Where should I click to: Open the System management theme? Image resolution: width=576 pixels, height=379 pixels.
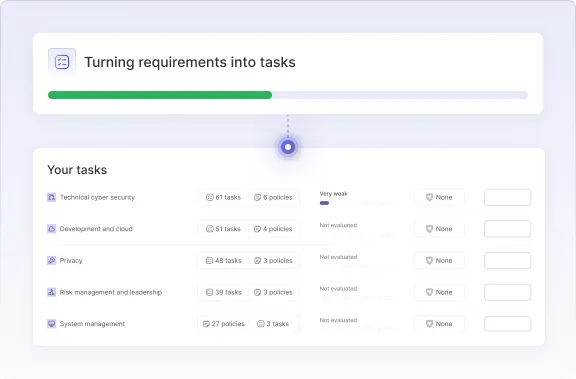click(x=92, y=324)
